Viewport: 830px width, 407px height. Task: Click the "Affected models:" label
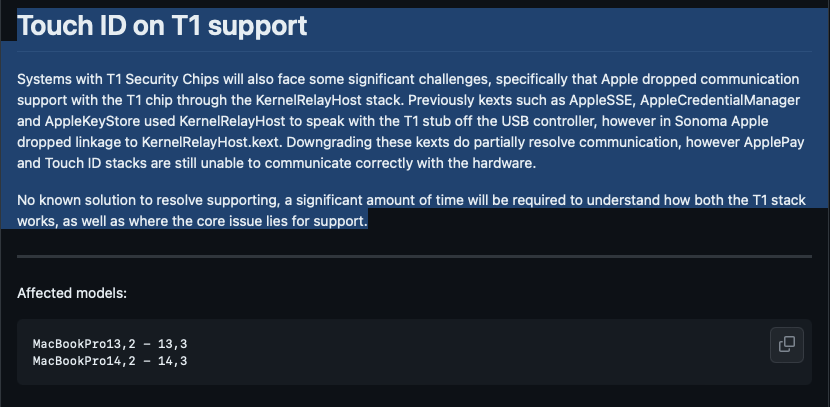point(72,294)
